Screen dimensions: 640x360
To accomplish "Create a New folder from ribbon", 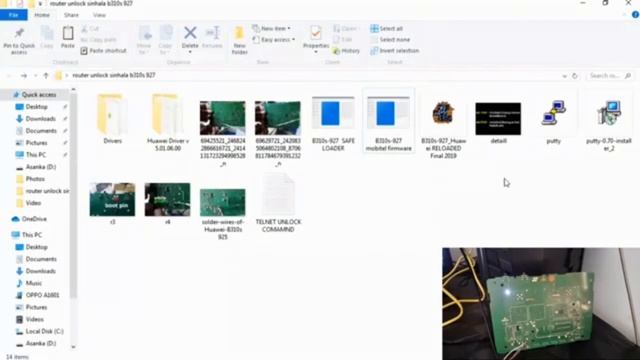I will tap(239, 40).
